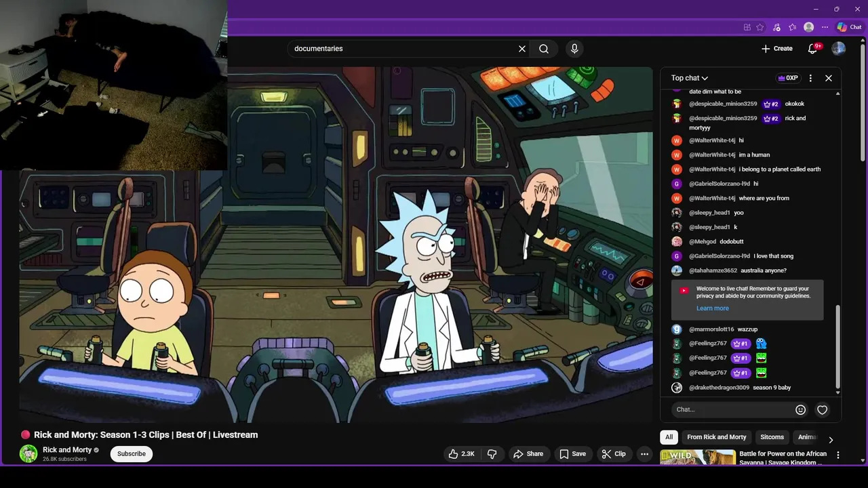Open browser Settings and more menu
Image resolution: width=868 pixels, height=488 pixels.
point(825,27)
